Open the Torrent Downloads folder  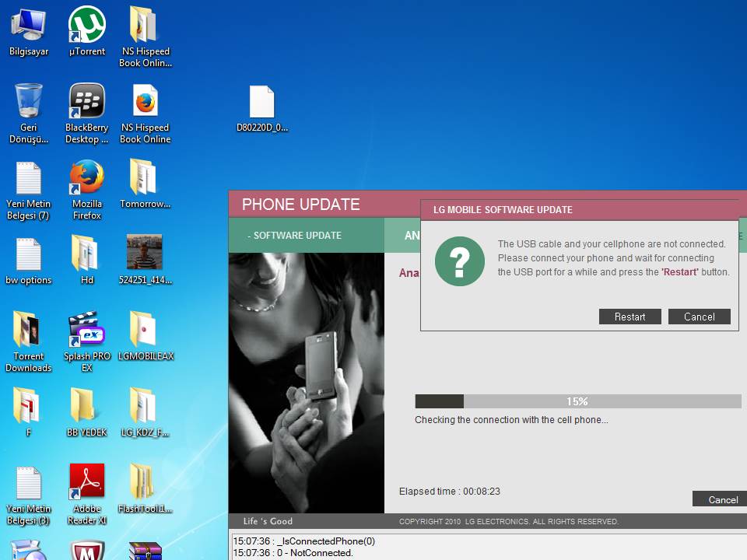pyautogui.click(x=29, y=341)
